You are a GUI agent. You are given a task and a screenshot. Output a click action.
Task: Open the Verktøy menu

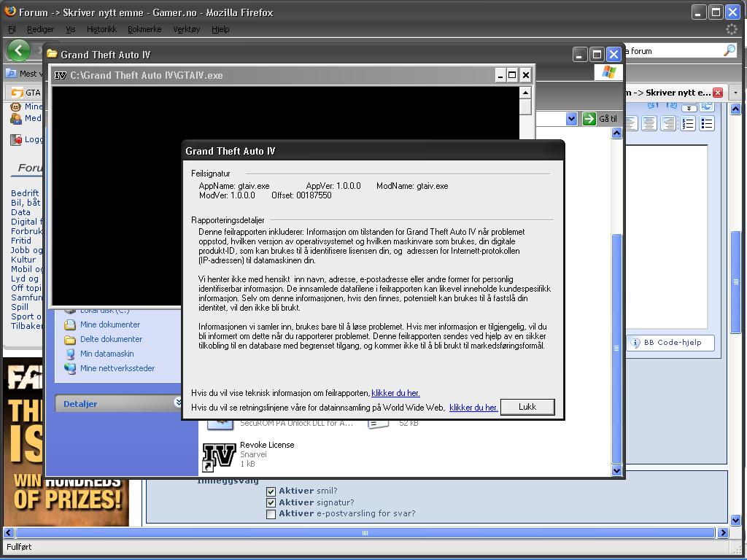(x=186, y=29)
